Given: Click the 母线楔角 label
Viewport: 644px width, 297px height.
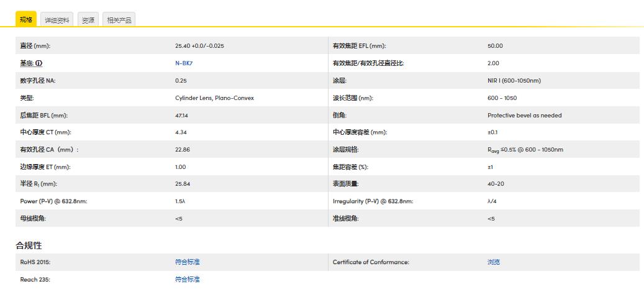Looking at the screenshot, I should [33, 219].
